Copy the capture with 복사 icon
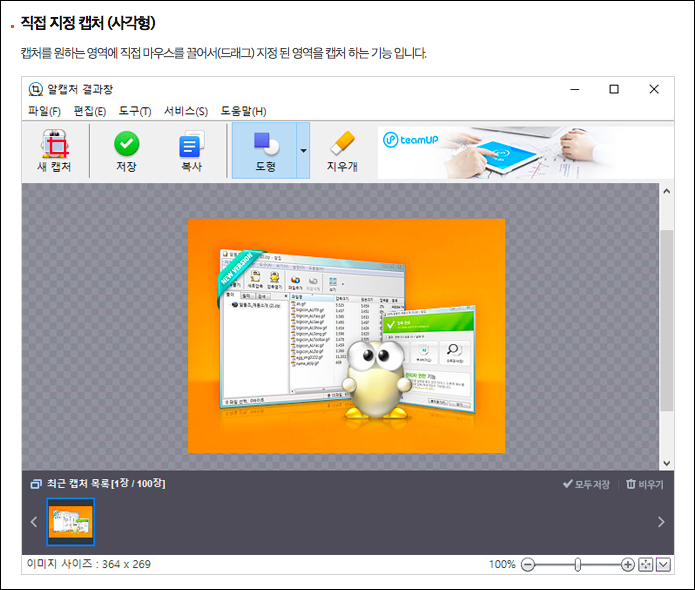695x590 pixels. click(x=191, y=151)
